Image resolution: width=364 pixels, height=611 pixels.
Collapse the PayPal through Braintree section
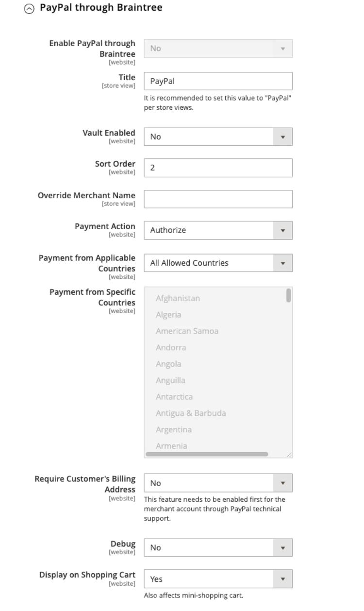[x=28, y=8]
